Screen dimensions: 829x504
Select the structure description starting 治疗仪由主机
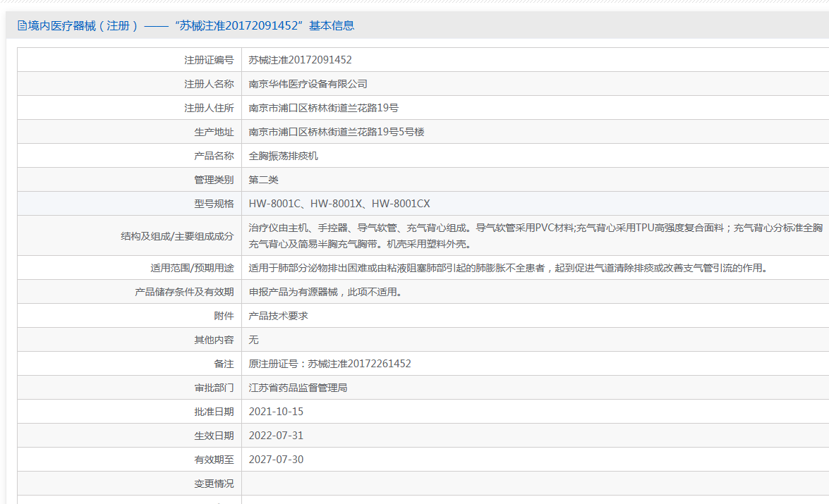pos(535,235)
